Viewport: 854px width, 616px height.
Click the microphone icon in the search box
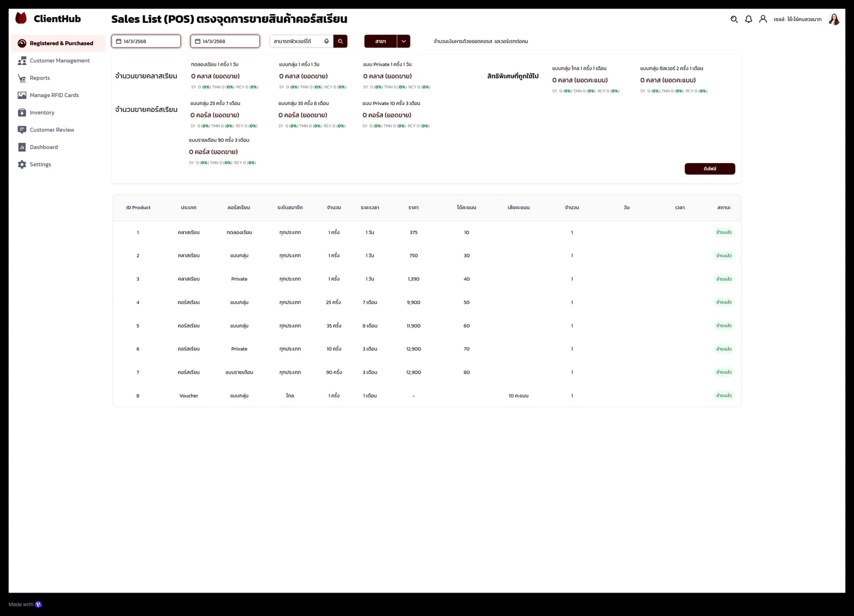click(x=327, y=41)
